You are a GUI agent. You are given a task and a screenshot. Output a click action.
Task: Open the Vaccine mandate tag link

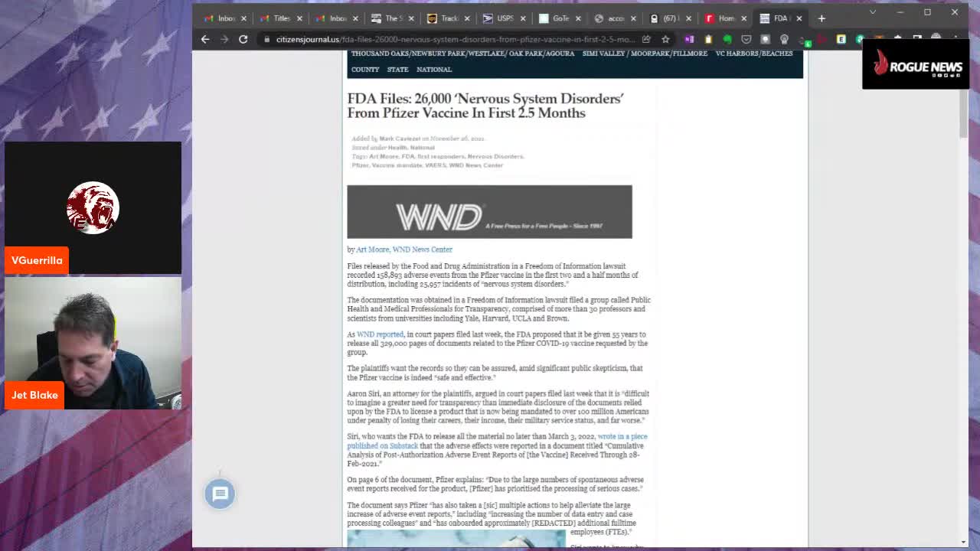click(x=397, y=165)
